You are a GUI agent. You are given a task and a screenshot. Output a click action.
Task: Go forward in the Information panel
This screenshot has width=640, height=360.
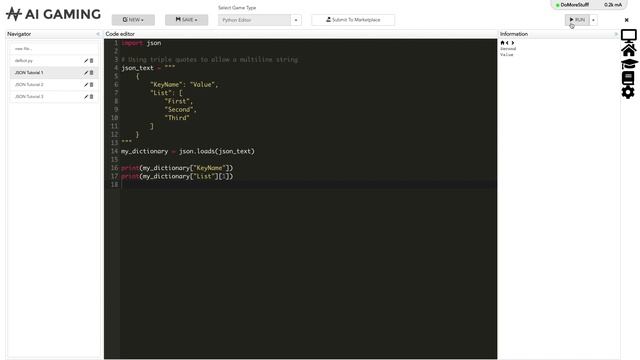[513, 42]
